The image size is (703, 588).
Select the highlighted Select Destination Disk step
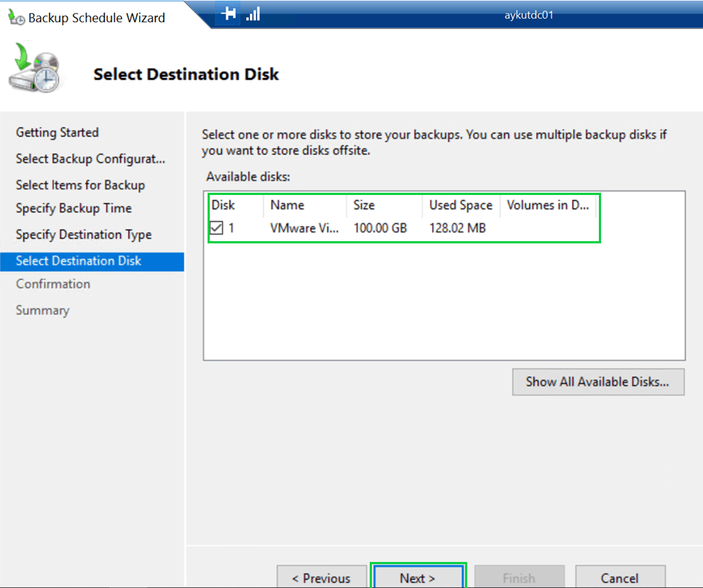(78, 261)
